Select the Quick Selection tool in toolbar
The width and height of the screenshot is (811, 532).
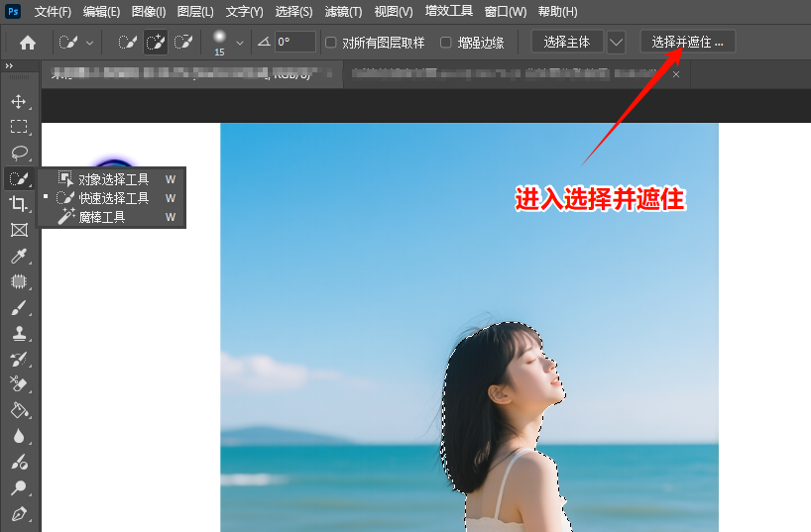[x=19, y=178]
